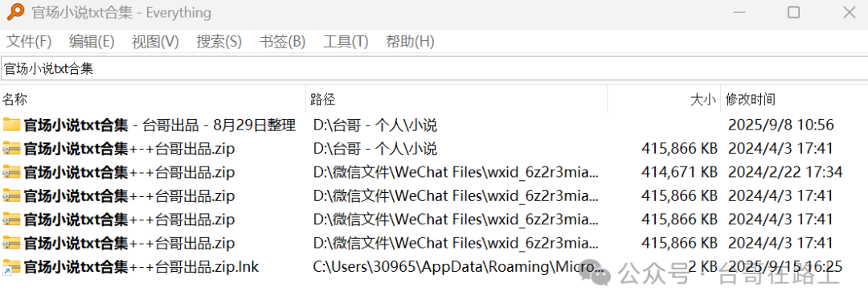Click the path cell of the zip in D:\台哥 - 个人\小说

click(x=375, y=149)
